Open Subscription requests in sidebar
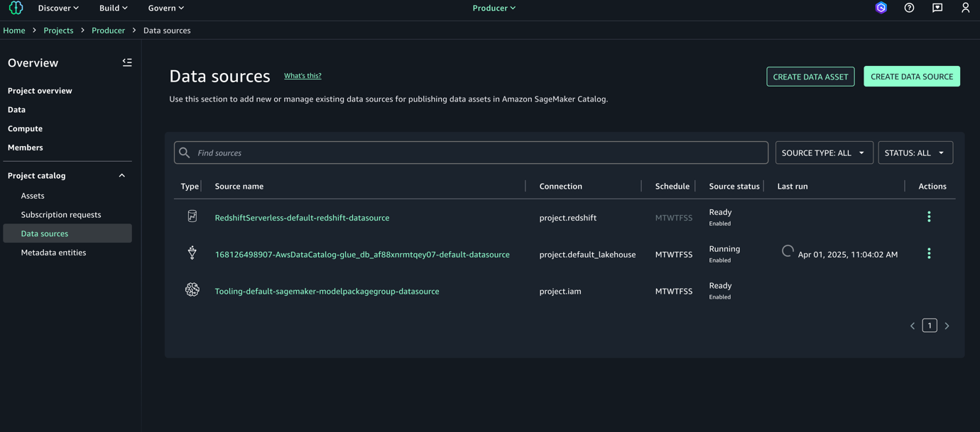Viewport: 980px width, 432px height. click(61, 214)
